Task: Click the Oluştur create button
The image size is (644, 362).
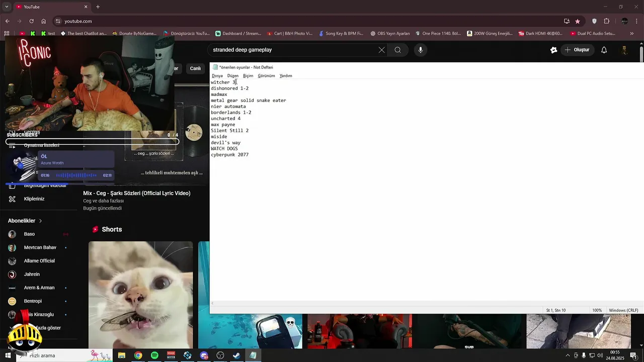Action: click(577, 50)
